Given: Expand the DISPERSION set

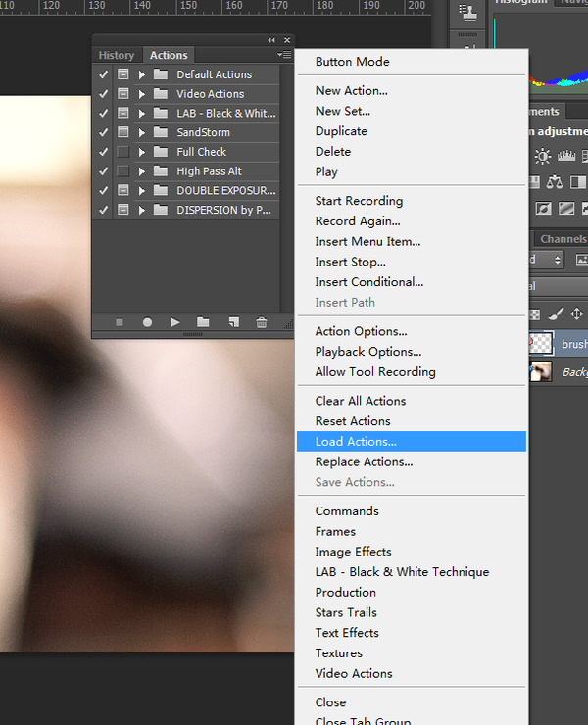Looking at the screenshot, I should 141,210.
